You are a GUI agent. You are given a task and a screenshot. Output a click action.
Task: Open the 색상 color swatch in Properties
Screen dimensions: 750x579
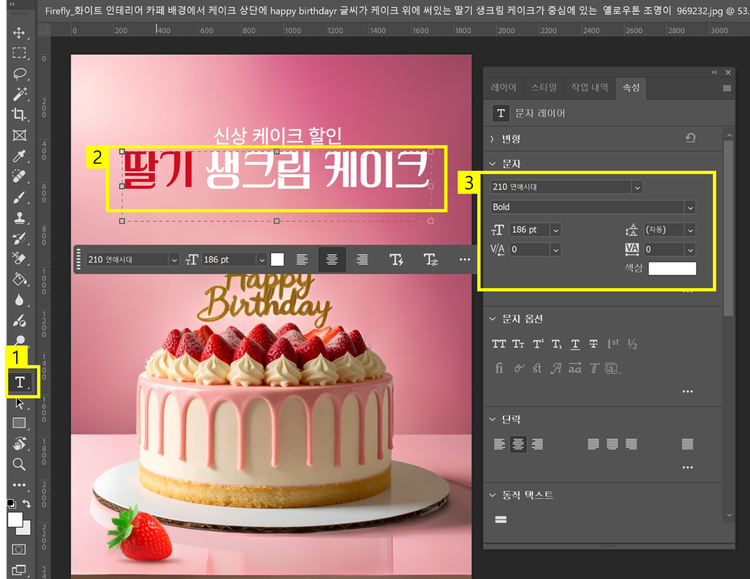(672, 268)
